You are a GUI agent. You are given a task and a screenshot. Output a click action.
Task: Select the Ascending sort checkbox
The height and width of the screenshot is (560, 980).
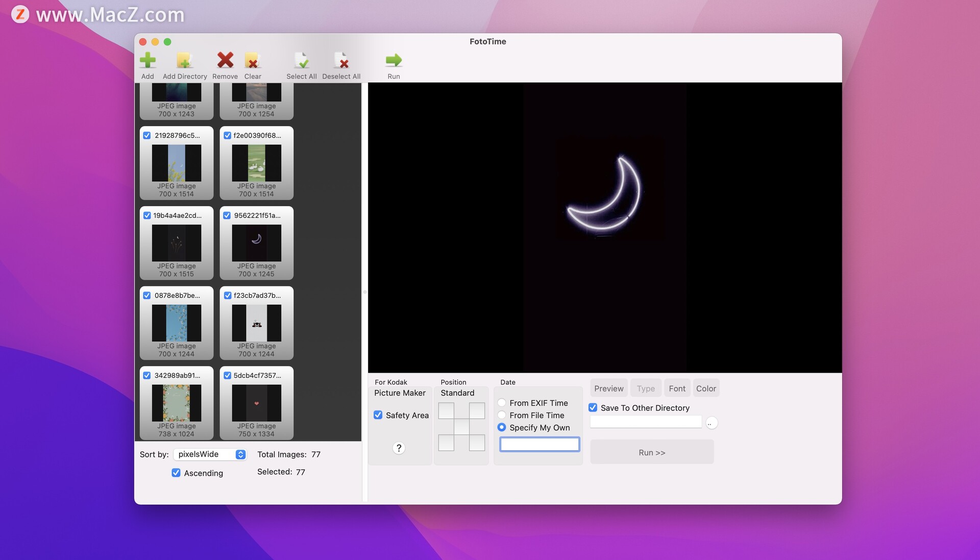coord(176,473)
